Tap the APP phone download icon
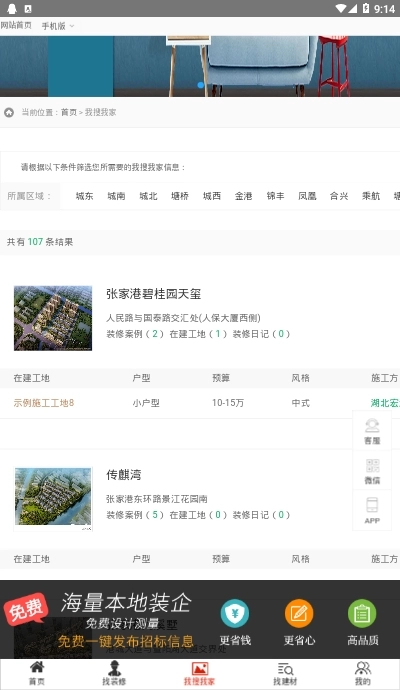The image size is (400, 690). [372, 505]
